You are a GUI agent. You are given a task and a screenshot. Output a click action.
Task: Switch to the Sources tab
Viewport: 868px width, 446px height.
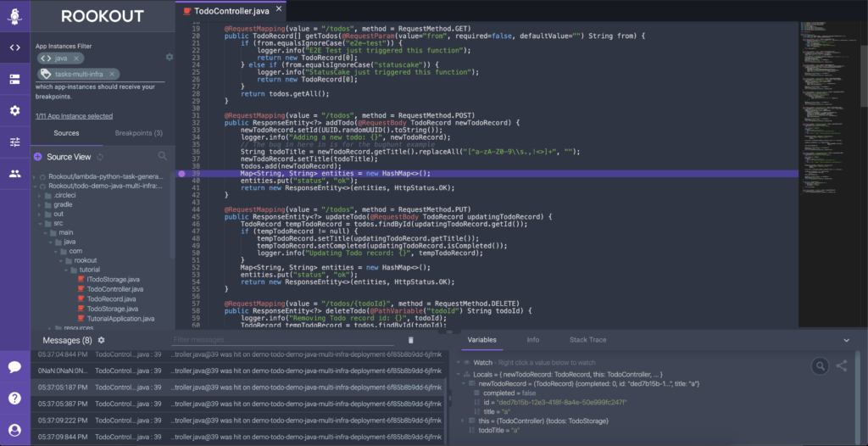(x=66, y=133)
